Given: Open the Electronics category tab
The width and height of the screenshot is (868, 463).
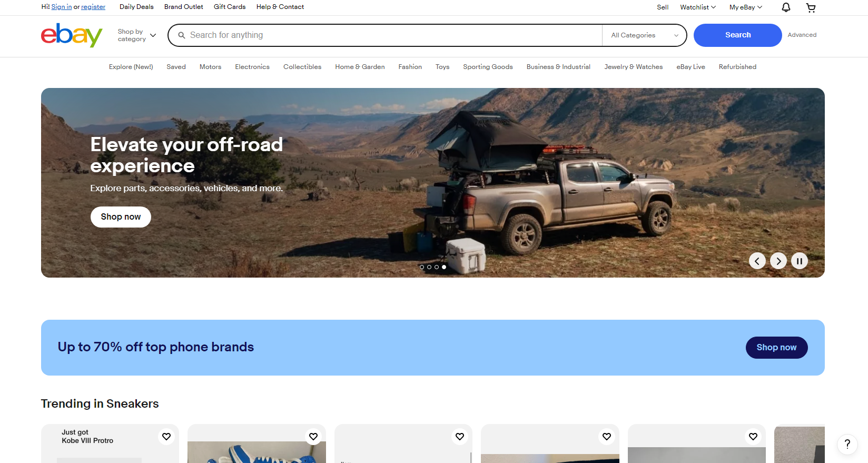Looking at the screenshot, I should (252, 67).
